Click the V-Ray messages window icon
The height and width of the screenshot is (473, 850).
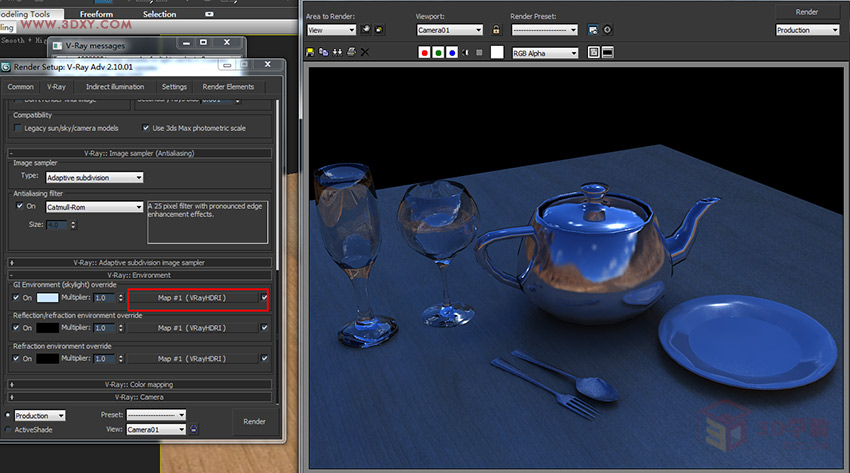[57, 46]
